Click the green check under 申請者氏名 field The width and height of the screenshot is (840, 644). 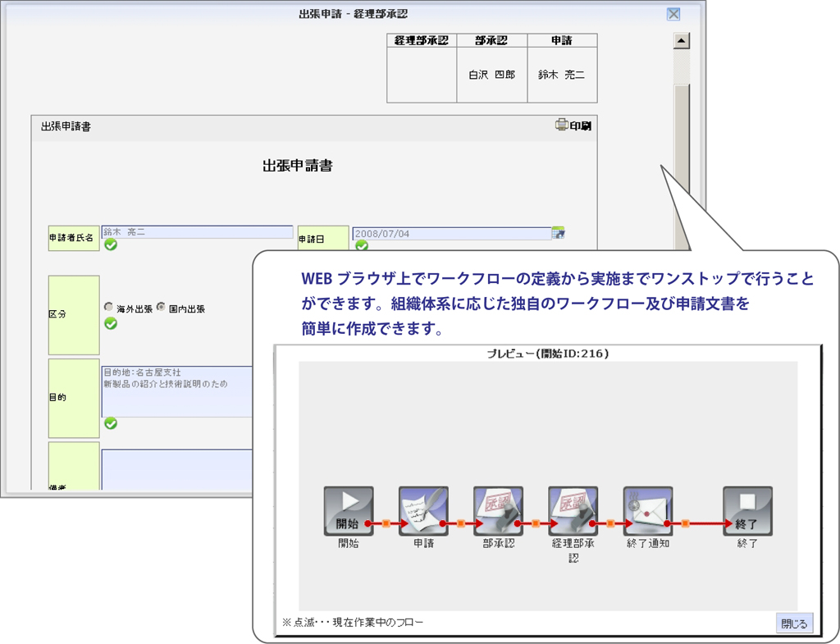pyautogui.click(x=111, y=244)
